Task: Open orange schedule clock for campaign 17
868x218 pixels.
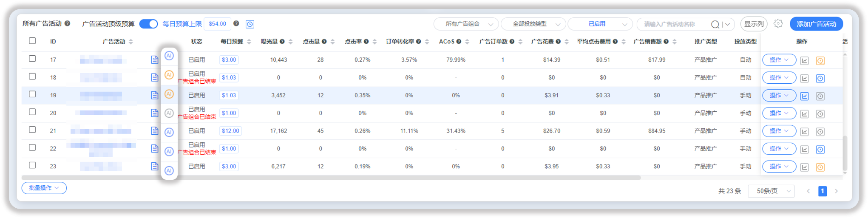Action: click(820, 61)
